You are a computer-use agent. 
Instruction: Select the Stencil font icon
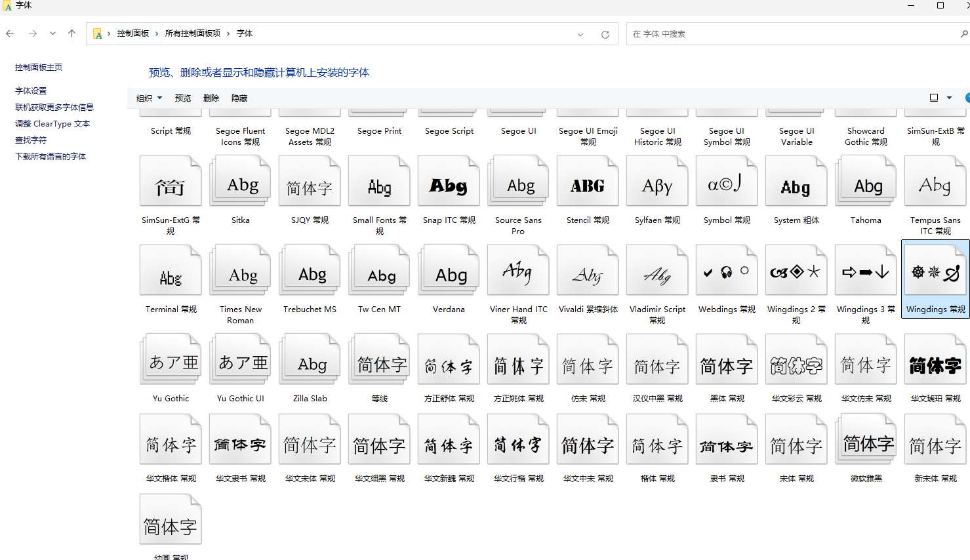(588, 182)
